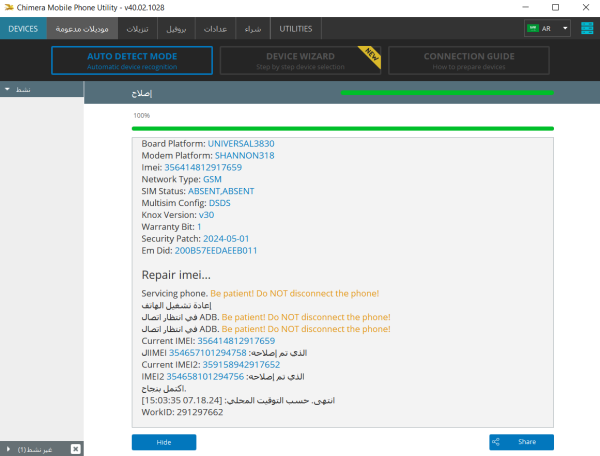Click the share icon on the Share button
Screen dimensions: 600x456
[x=496, y=442]
